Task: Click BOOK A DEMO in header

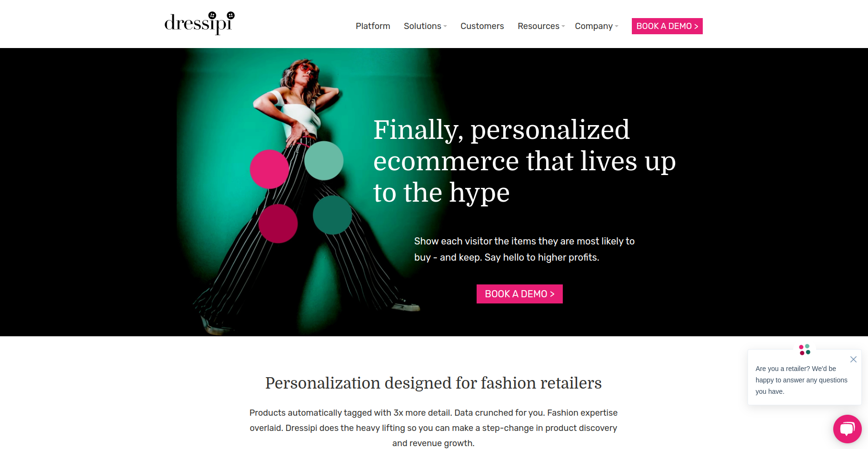Action: coord(667,26)
